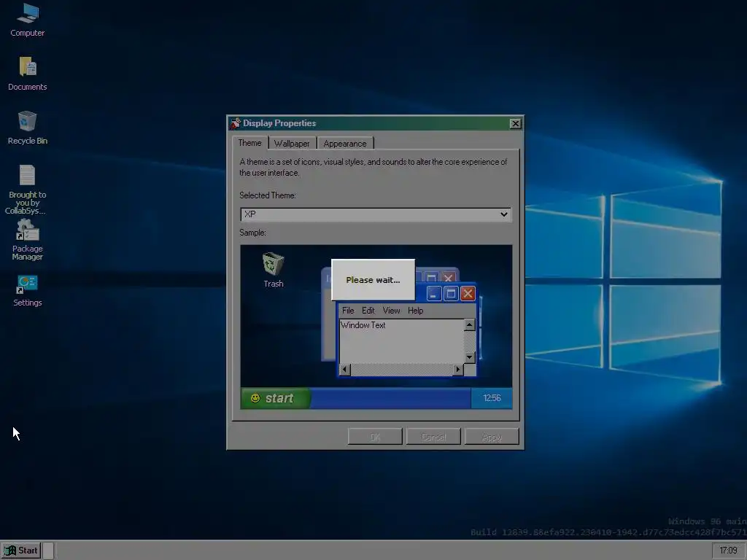Click sample scrollbar up arrow
The image size is (747, 560).
point(469,324)
